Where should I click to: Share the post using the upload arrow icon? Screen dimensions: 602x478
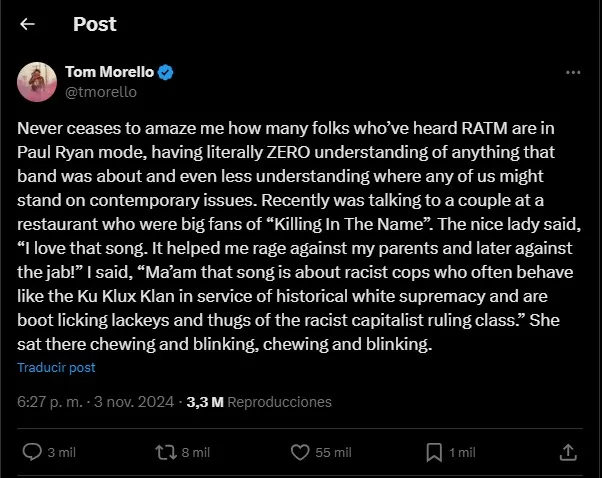tap(567, 452)
